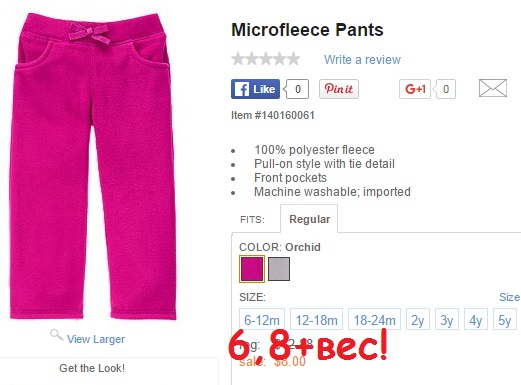Viewport: 521px width, 385px height.
Task: Click the Pin it Pinterest button
Action: tap(339, 89)
